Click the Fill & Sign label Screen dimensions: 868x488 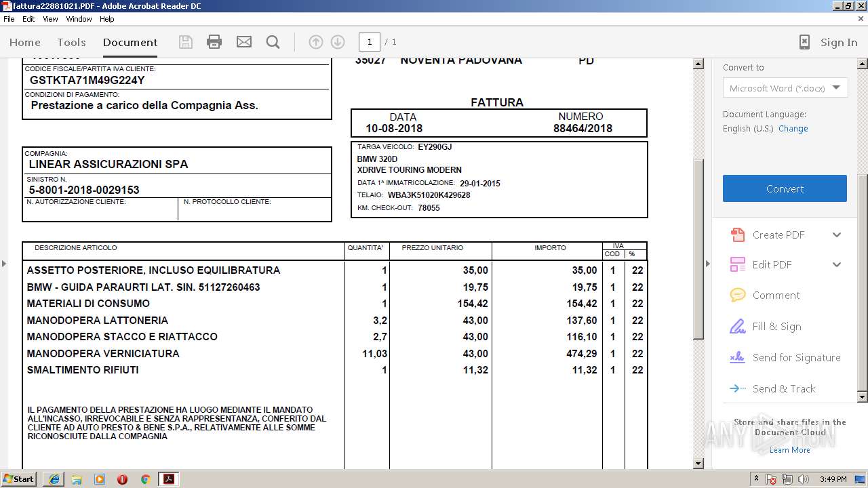776,326
